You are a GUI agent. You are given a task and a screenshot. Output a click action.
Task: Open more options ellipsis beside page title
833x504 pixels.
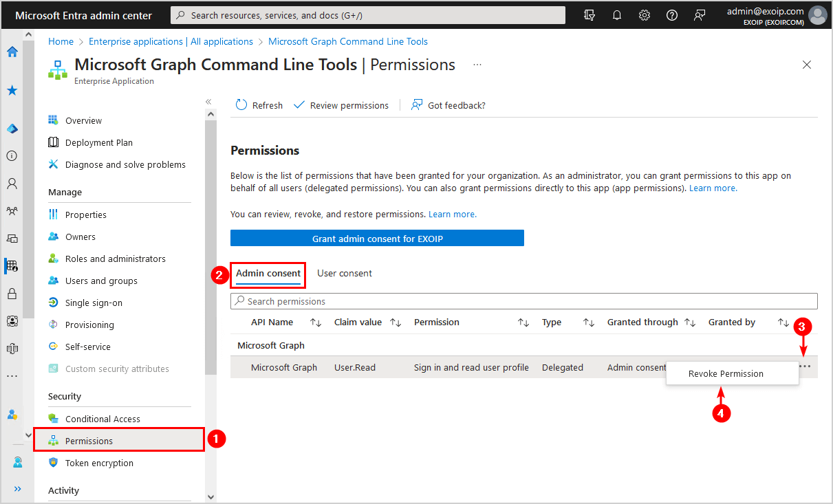click(x=477, y=65)
